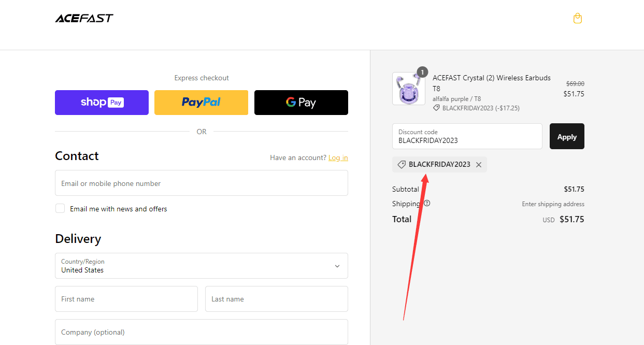Click the tag icon in applied discount chip
Viewport: 644px width, 345px height.
point(402,165)
